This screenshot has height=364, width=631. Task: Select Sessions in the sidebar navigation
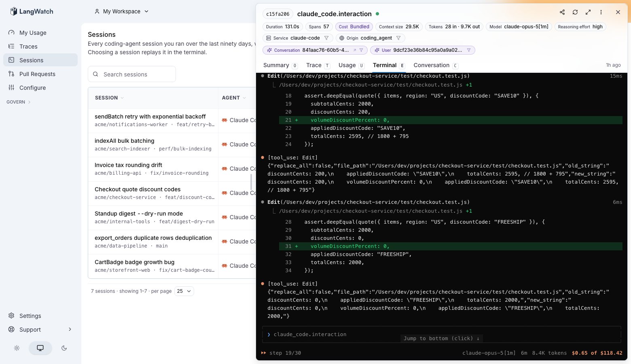click(40, 60)
